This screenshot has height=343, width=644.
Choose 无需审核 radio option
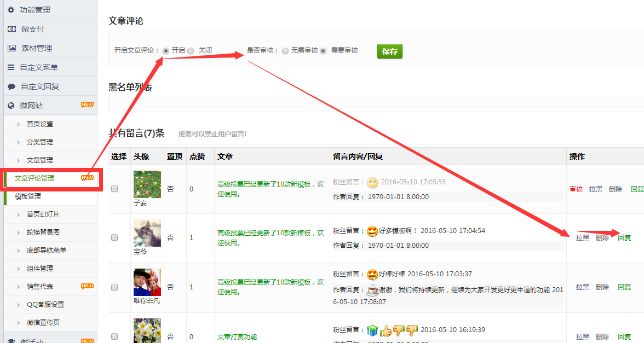pos(285,51)
